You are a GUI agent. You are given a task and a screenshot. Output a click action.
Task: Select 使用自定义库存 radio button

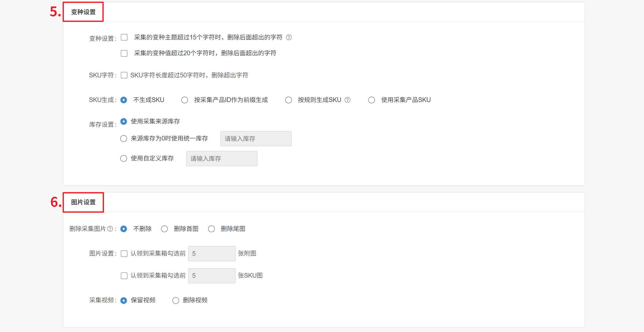click(x=124, y=159)
